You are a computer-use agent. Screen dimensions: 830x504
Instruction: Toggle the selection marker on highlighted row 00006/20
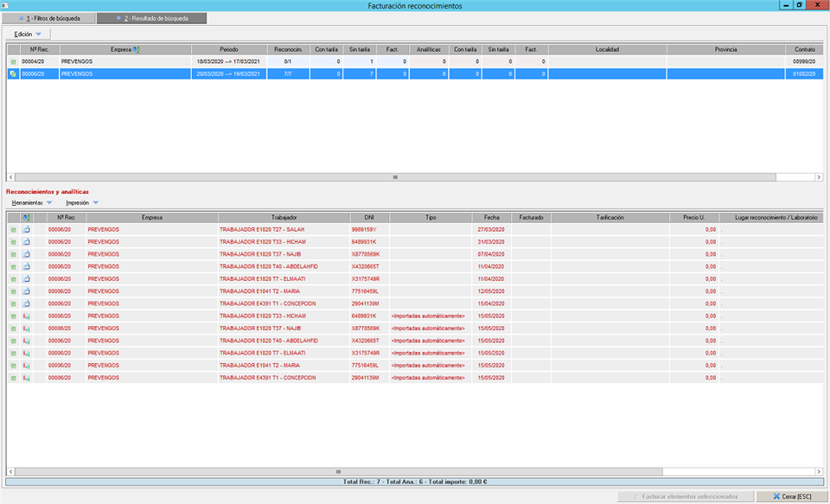point(13,74)
